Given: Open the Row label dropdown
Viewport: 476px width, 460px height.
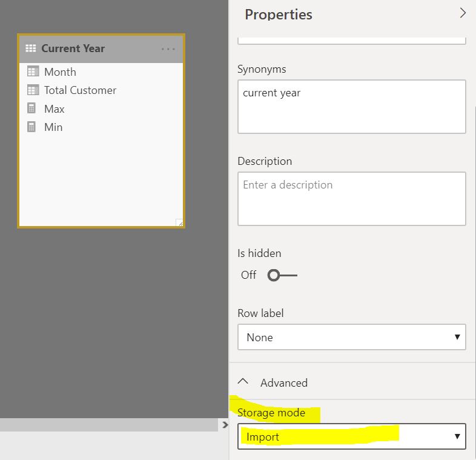Looking at the screenshot, I should (351, 337).
